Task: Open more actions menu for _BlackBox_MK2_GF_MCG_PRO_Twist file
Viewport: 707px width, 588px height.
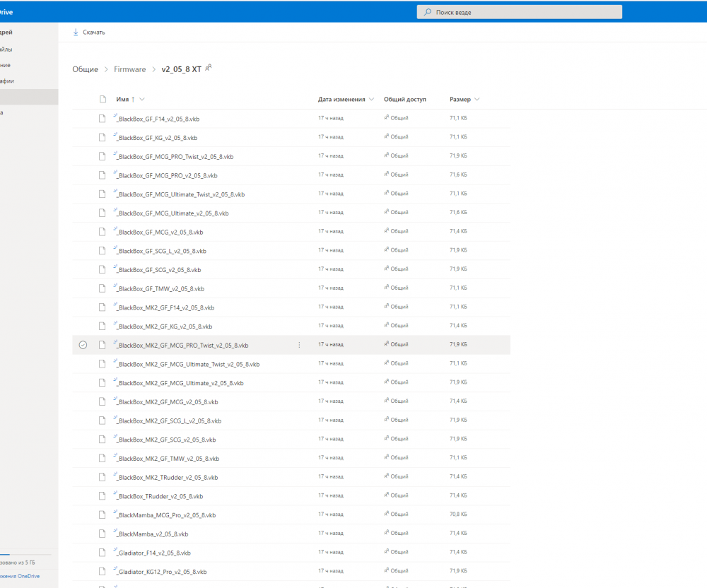Action: pyautogui.click(x=299, y=345)
